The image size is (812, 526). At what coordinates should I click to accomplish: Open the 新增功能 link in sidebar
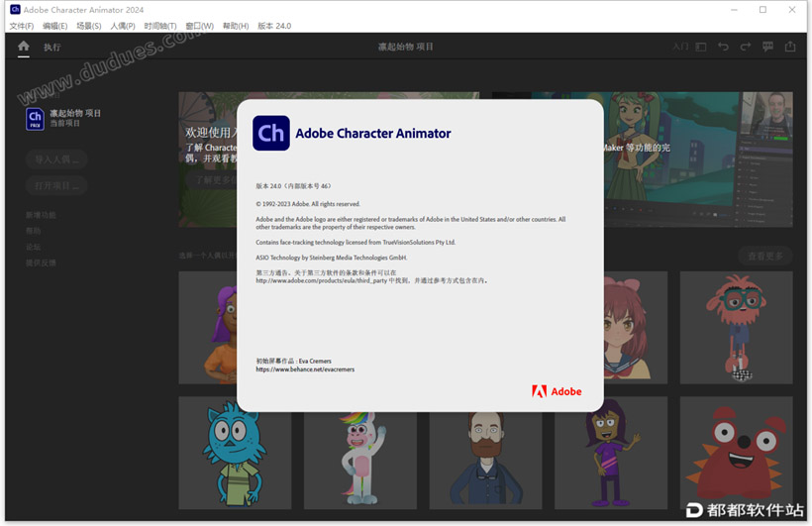41,215
